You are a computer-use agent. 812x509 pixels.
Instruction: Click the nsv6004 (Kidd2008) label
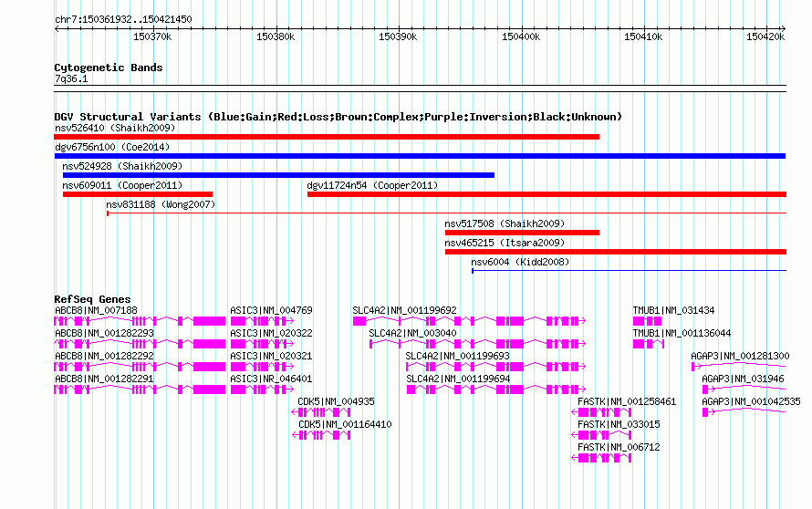point(520,262)
